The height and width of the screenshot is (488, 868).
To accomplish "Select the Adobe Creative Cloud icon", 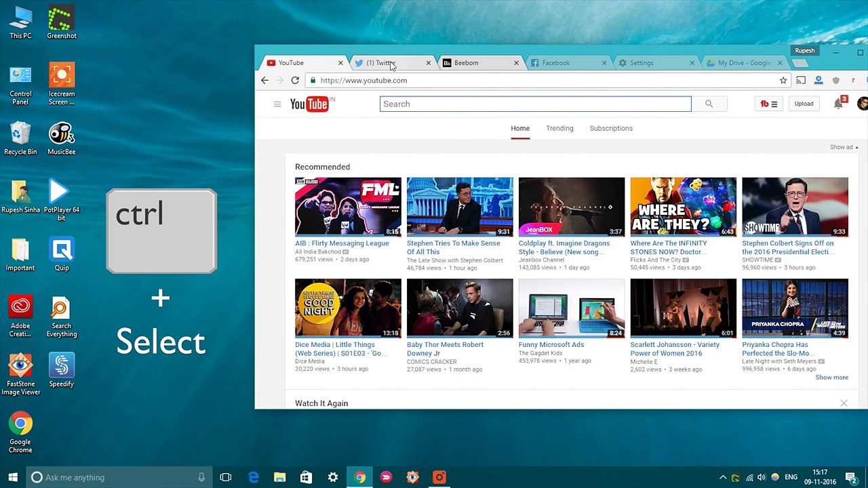I will pos(20,317).
